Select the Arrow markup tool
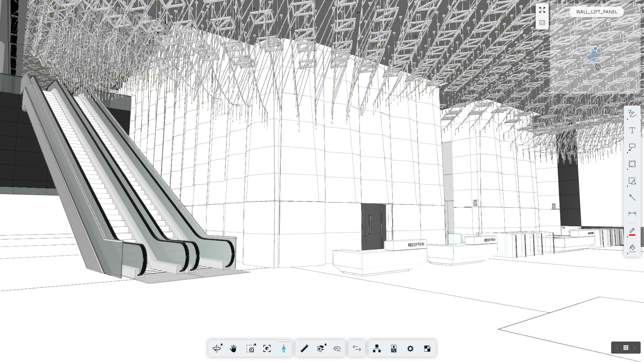 [x=632, y=197]
